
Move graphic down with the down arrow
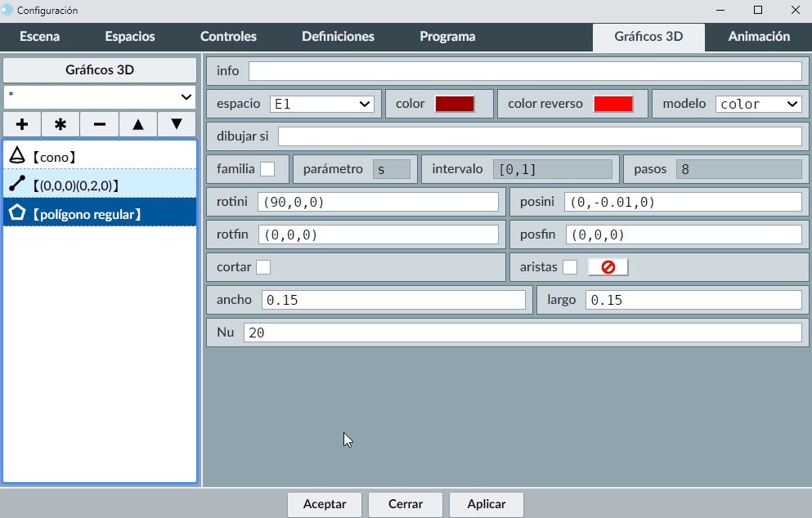tap(177, 124)
